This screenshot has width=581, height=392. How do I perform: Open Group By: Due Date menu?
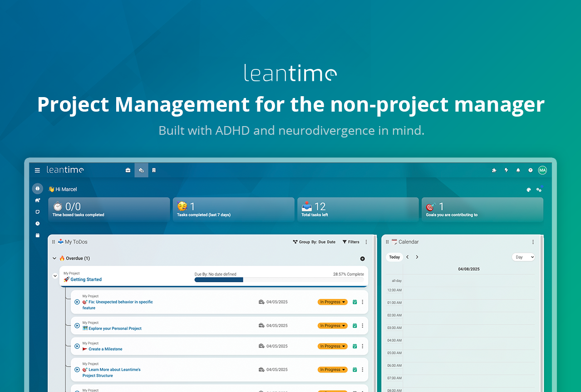click(x=314, y=242)
